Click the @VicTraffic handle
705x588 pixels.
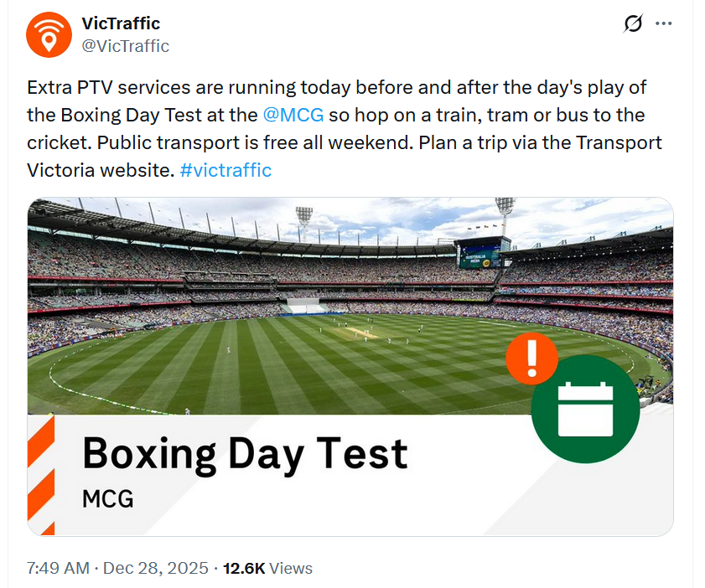tap(126, 46)
